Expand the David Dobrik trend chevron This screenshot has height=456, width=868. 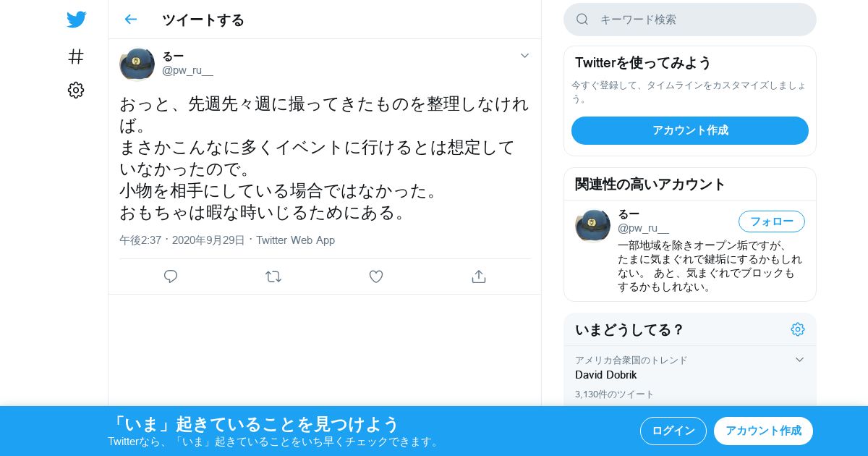point(799,360)
